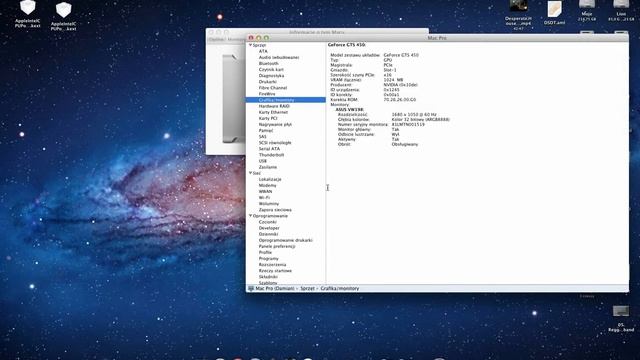Viewport: 640px width, 360px height.
Task: Select Programy entry
Action: 269,259
